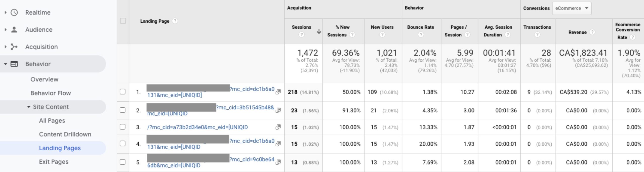Screen dimensions: 644x172
Task: Tick the checkbox for row 1
Action: pos(123,92)
